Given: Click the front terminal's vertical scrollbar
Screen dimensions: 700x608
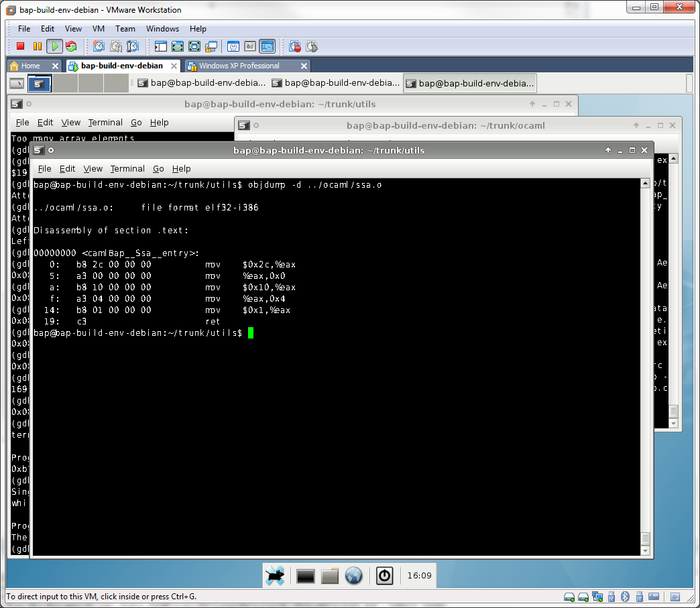Looking at the screenshot, I should click(x=645, y=355).
